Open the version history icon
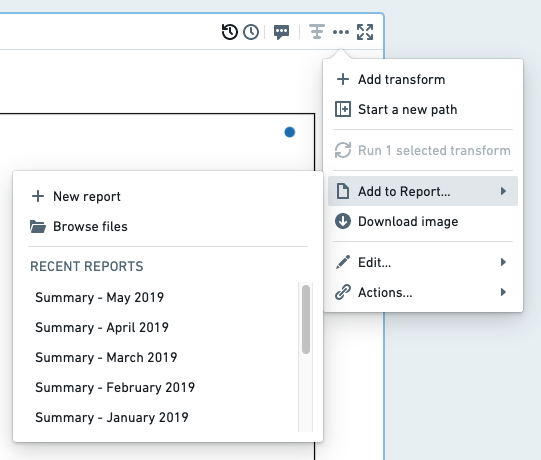The width and height of the screenshot is (541, 460). [x=230, y=32]
